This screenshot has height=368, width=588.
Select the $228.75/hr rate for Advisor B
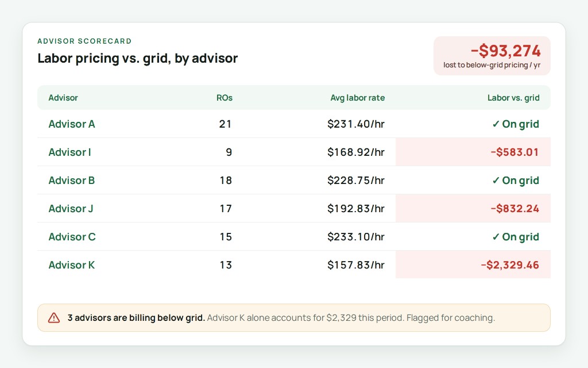pos(356,180)
